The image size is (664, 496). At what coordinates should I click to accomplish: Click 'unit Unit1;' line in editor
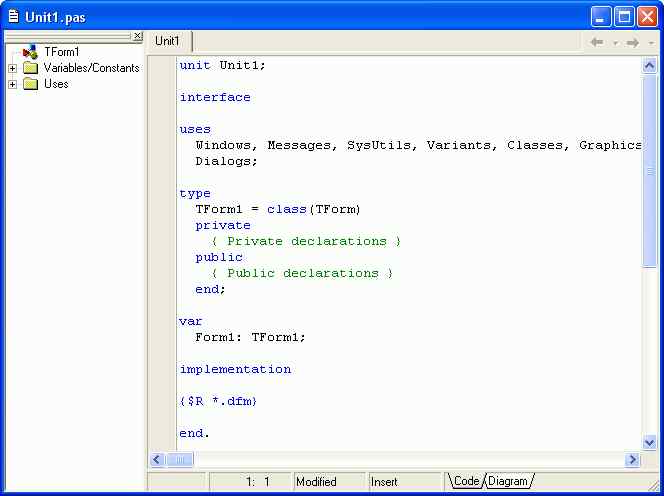222,65
